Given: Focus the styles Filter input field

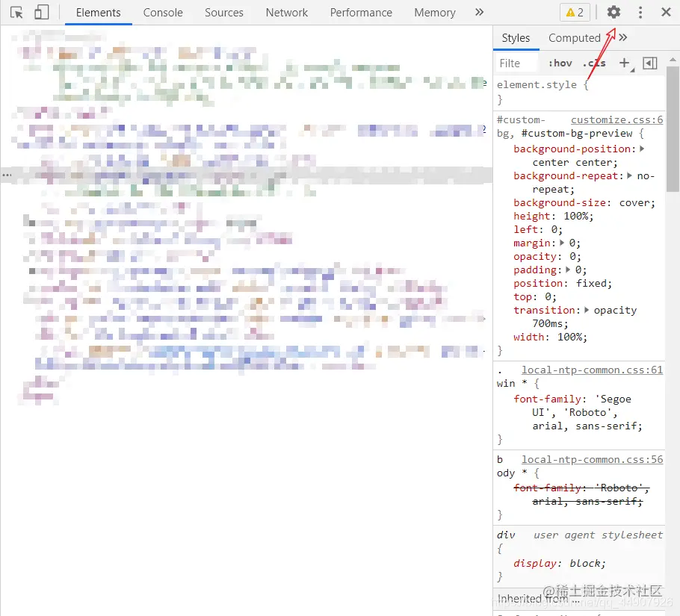Looking at the screenshot, I should click(516, 63).
